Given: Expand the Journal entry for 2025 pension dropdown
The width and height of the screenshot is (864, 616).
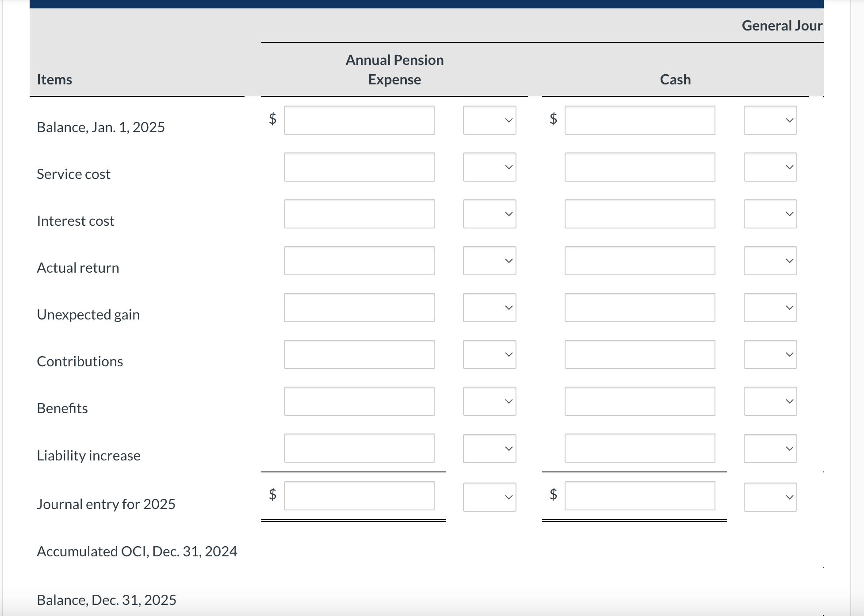Looking at the screenshot, I should click(489, 496).
